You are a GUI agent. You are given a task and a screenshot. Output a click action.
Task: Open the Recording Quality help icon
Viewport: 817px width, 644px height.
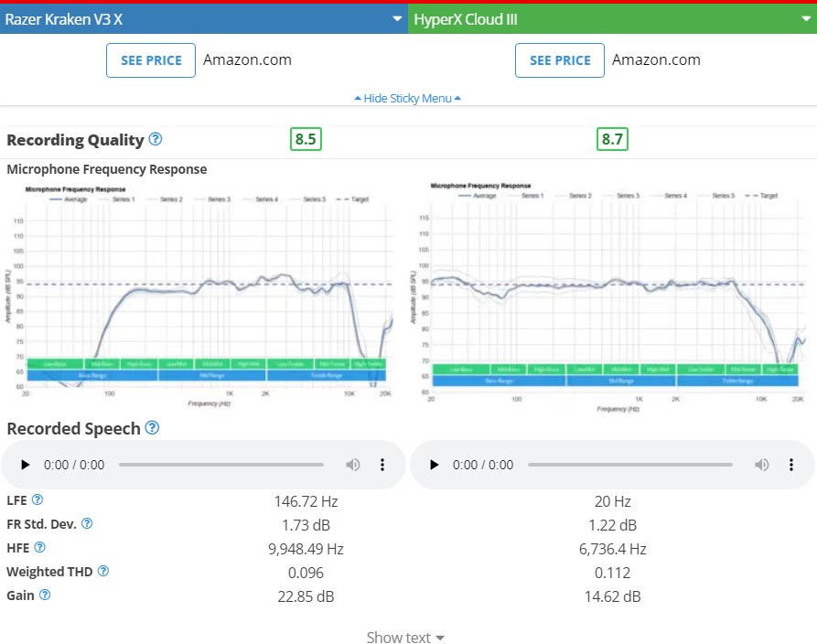tap(156, 139)
